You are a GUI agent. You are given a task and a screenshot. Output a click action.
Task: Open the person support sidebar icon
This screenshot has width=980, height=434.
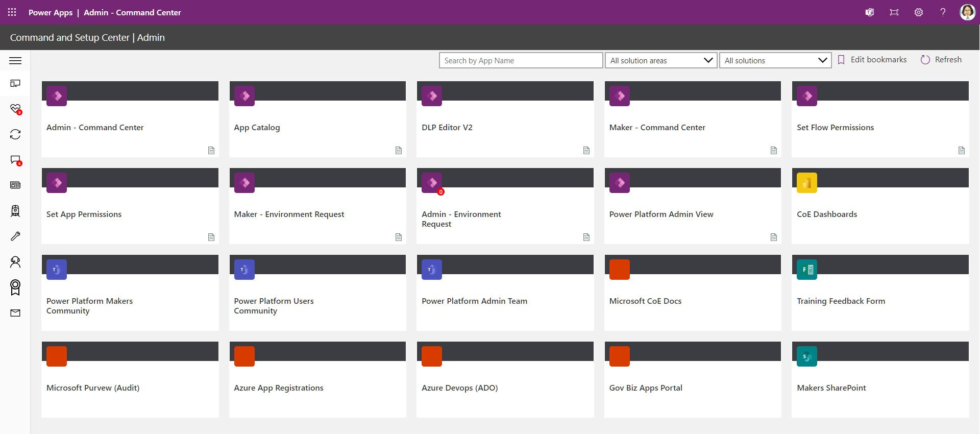tap(15, 262)
